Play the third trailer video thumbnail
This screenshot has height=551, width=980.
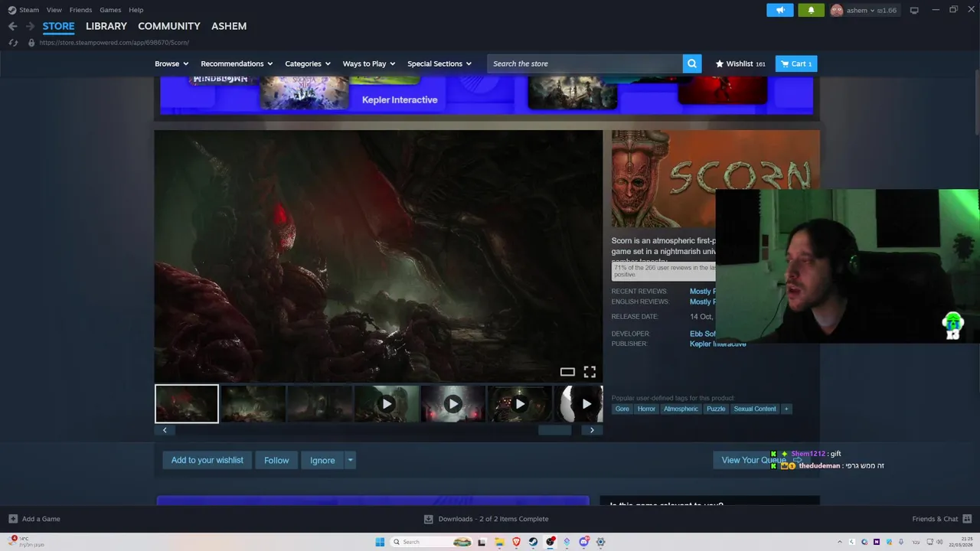coord(520,403)
